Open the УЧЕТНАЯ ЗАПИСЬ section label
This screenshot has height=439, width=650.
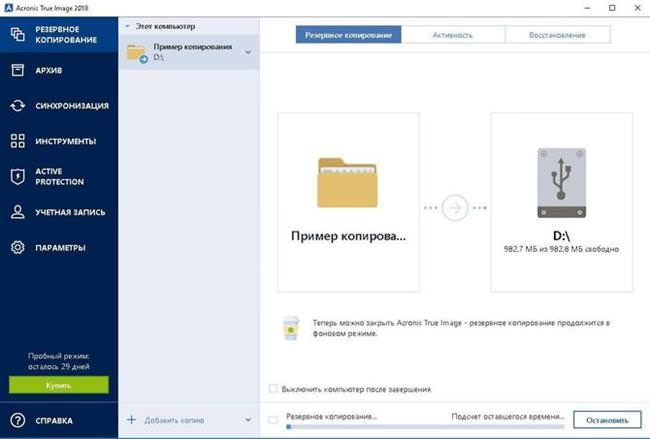point(70,212)
